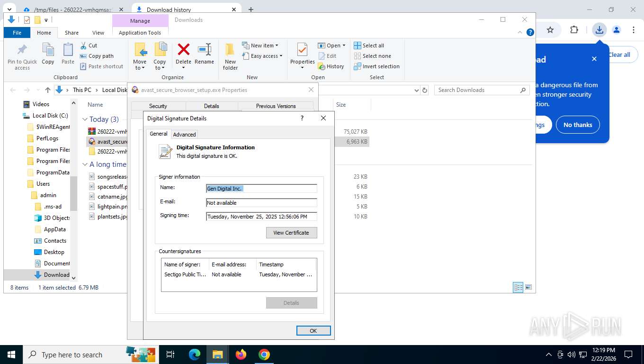Viewport: 644px width, 364px height.
Task: Open the notification center icon
Action: click(x=628, y=355)
